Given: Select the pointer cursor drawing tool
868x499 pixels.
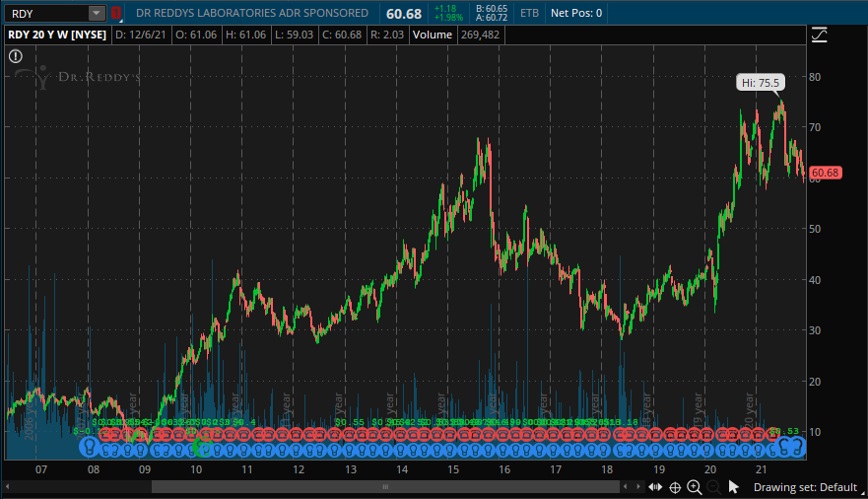Looking at the screenshot, I should click(x=733, y=487).
